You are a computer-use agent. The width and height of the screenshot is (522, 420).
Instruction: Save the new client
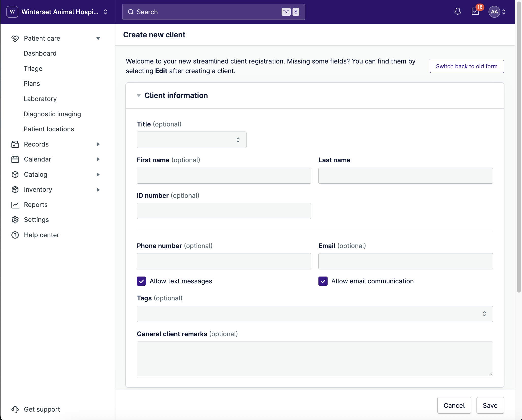pos(490,406)
